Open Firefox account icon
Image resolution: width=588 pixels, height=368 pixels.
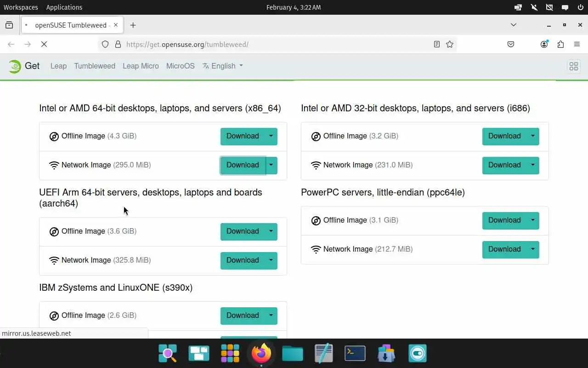(x=544, y=44)
